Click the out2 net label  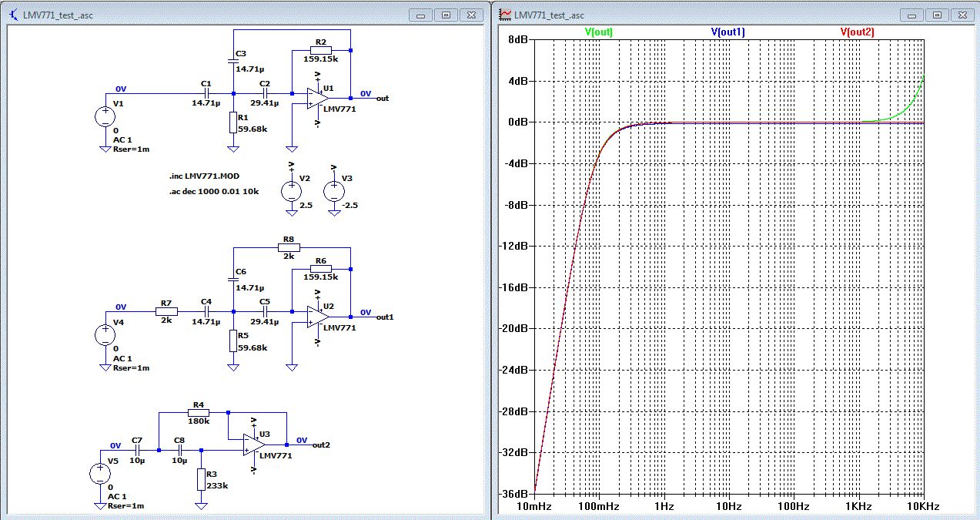[x=321, y=445]
